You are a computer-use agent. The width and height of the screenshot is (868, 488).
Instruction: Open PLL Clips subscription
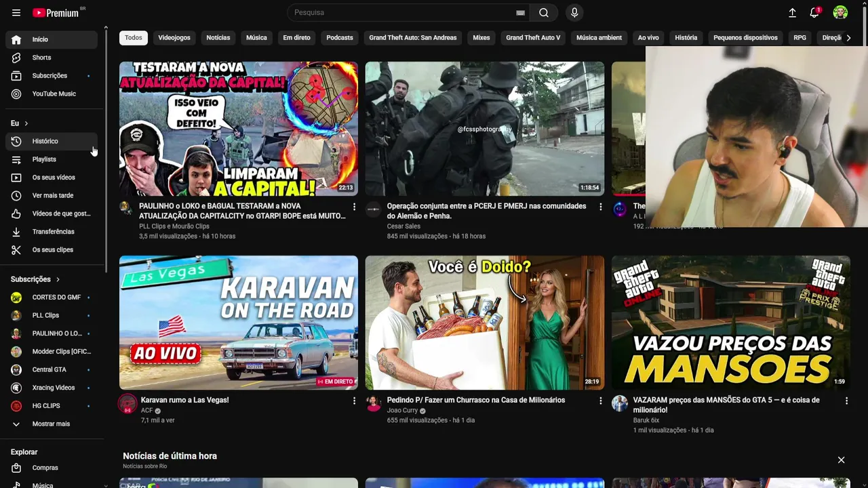(x=52, y=315)
